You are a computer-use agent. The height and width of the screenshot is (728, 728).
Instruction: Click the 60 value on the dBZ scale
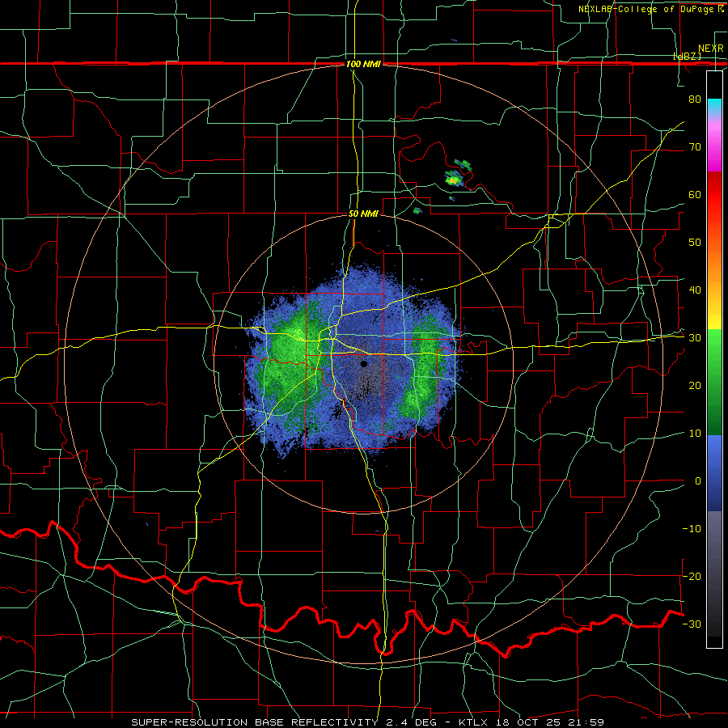695,194
